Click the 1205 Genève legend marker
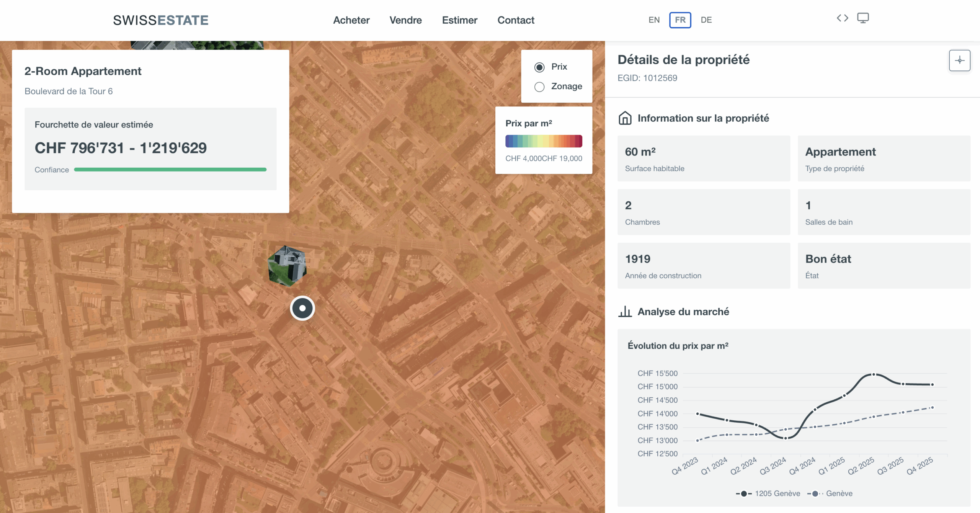This screenshot has height=513, width=980. click(744, 493)
